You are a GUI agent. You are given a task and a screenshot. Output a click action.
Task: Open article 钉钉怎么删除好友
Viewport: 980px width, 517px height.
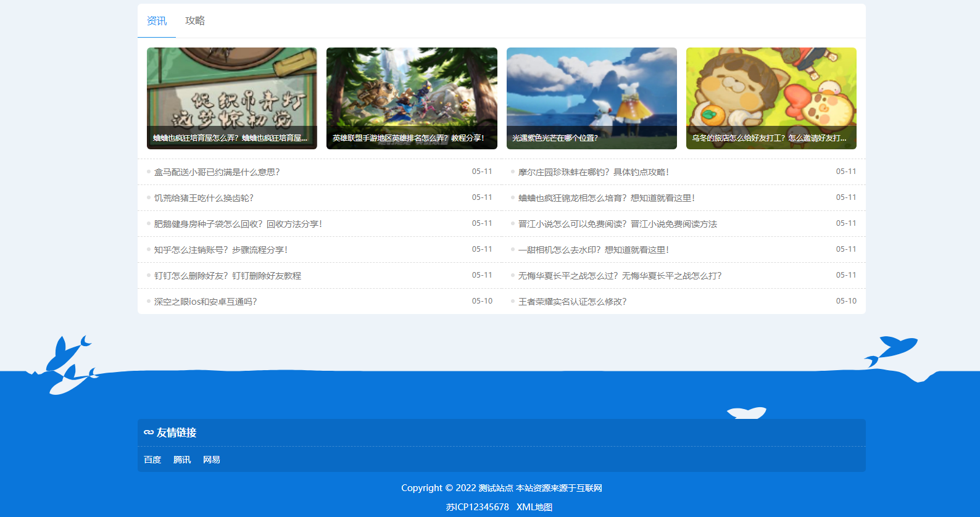pyautogui.click(x=228, y=276)
